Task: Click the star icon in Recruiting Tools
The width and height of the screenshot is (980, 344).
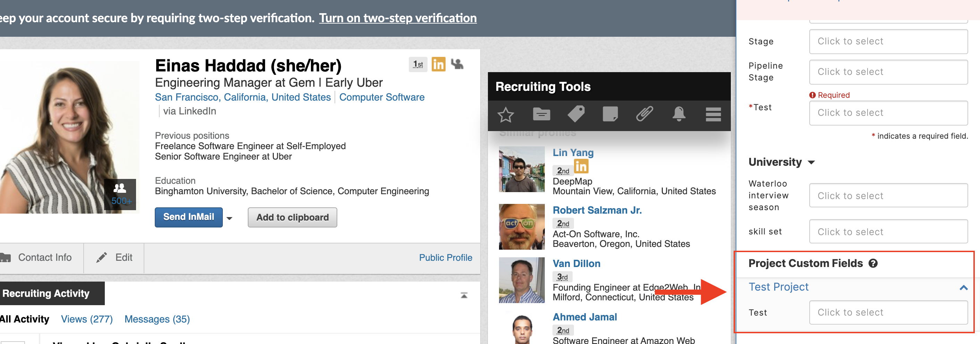Action: point(505,114)
